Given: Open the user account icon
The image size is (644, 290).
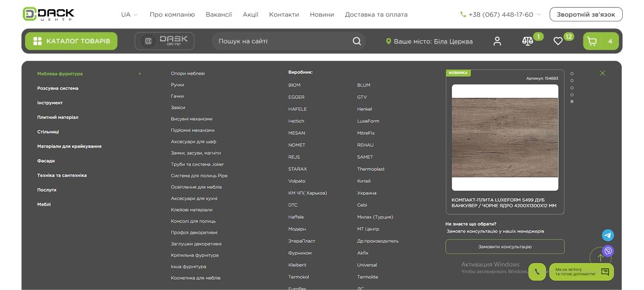Looking at the screenshot, I should pos(497,41).
